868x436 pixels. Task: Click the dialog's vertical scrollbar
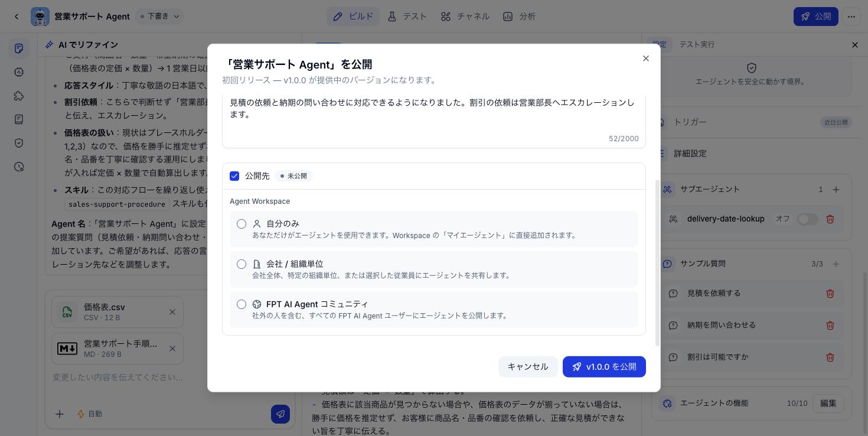pos(658,263)
